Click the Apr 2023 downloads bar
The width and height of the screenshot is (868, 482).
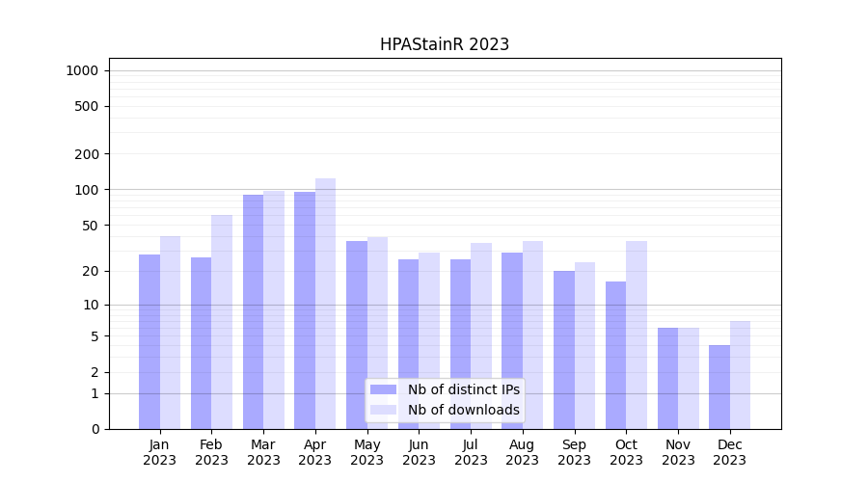(325, 304)
